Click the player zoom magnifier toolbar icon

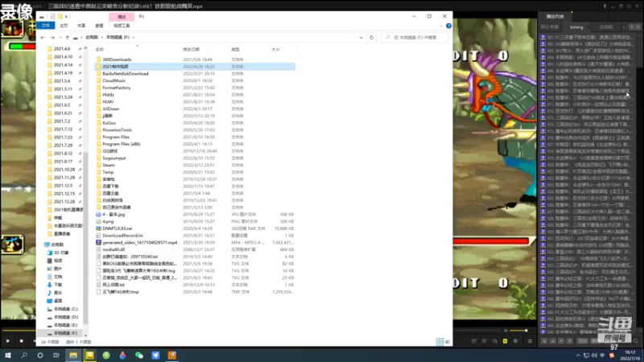(x=494, y=341)
